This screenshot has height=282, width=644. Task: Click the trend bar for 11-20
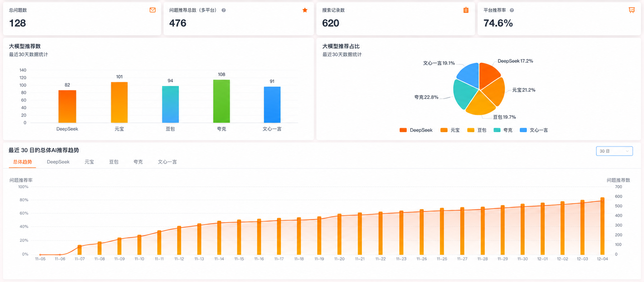[x=339, y=234]
